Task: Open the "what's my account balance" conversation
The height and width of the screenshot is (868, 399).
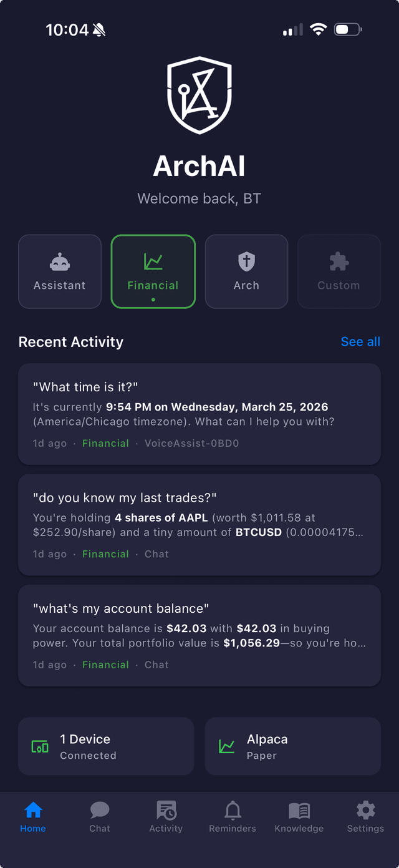Action: tap(199, 635)
